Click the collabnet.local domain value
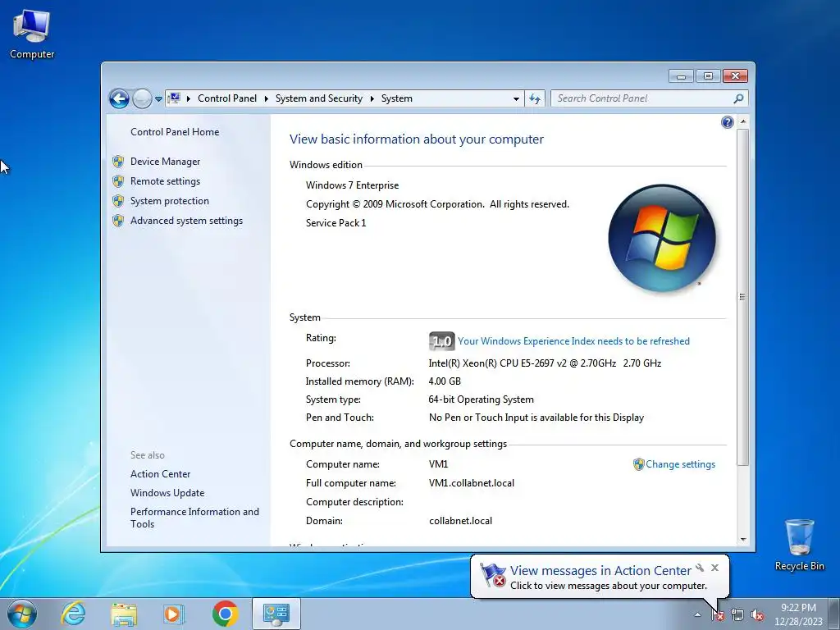This screenshot has height=630, width=840. [461, 521]
